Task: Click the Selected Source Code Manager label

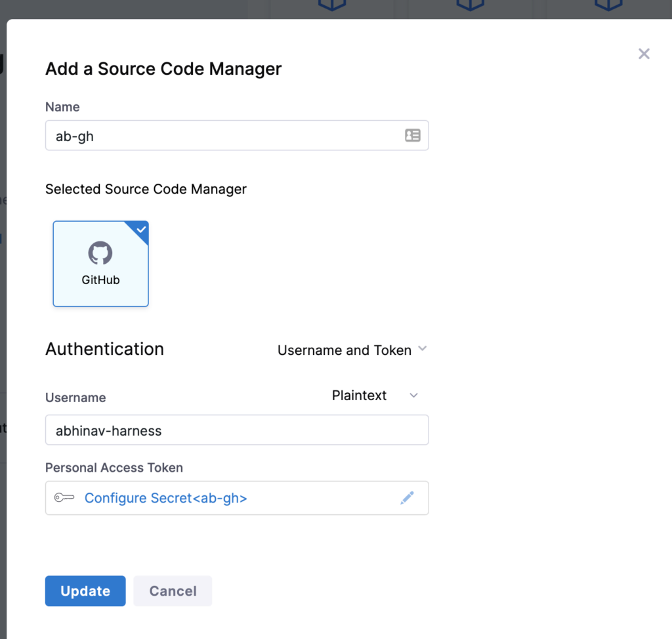Action: 146,189
